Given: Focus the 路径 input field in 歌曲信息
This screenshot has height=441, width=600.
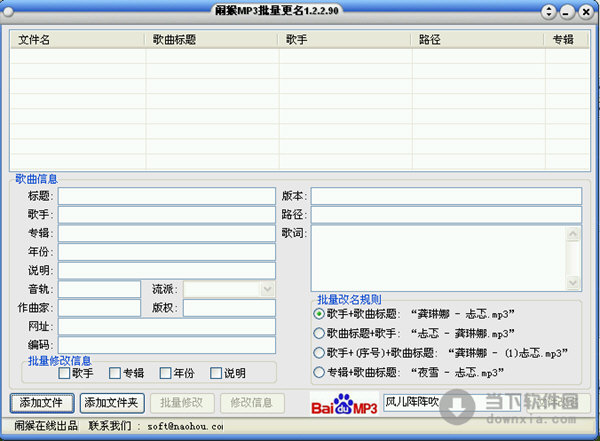Looking at the screenshot, I should pyautogui.click(x=447, y=214).
